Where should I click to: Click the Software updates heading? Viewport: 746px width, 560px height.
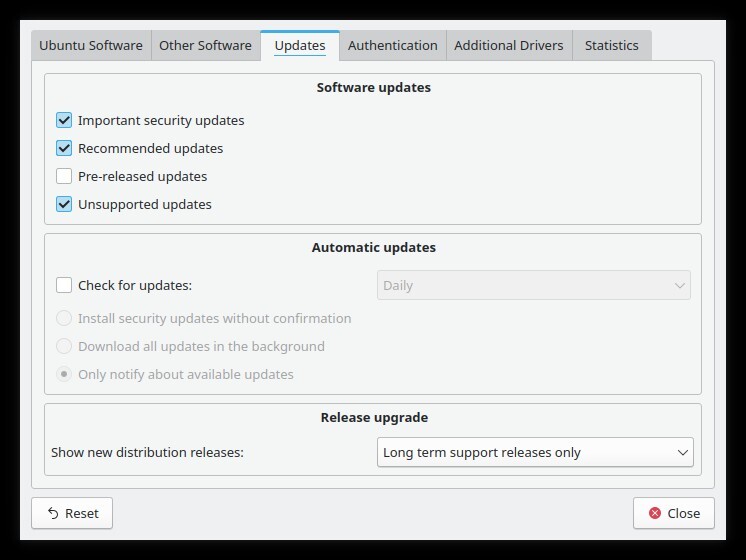tap(373, 88)
